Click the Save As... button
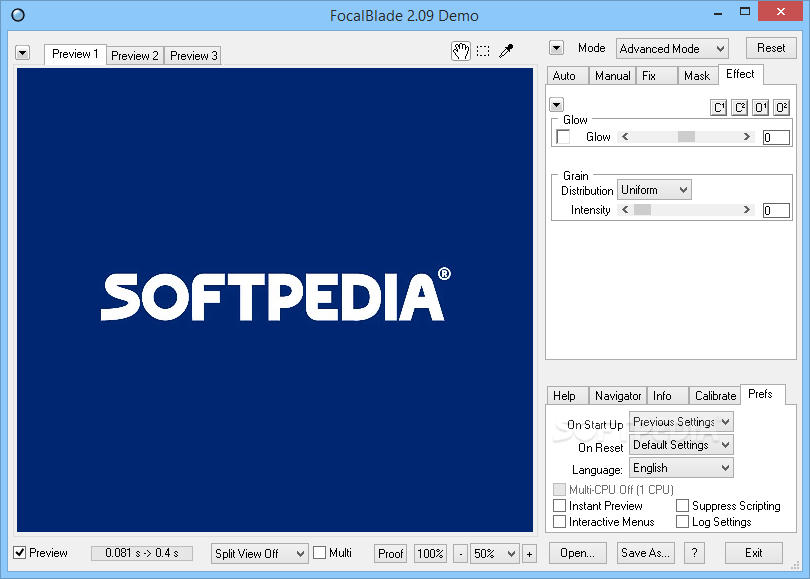Viewport: 810px width, 579px height. pos(645,553)
